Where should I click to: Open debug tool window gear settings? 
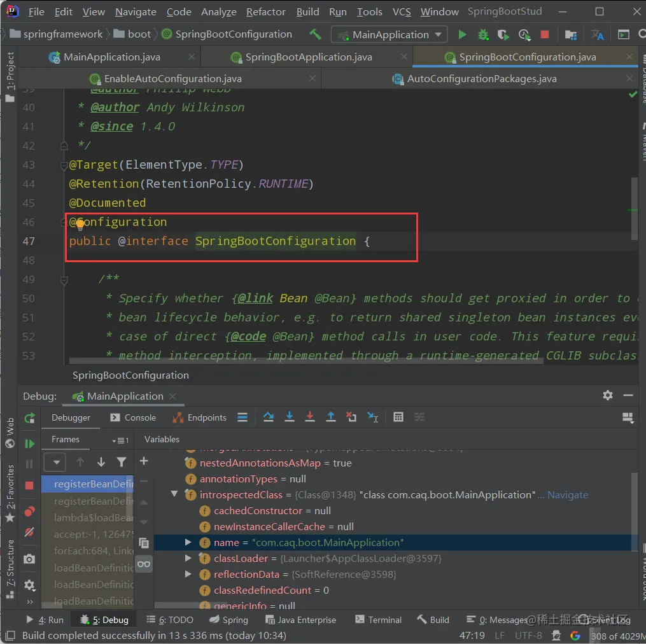[608, 396]
